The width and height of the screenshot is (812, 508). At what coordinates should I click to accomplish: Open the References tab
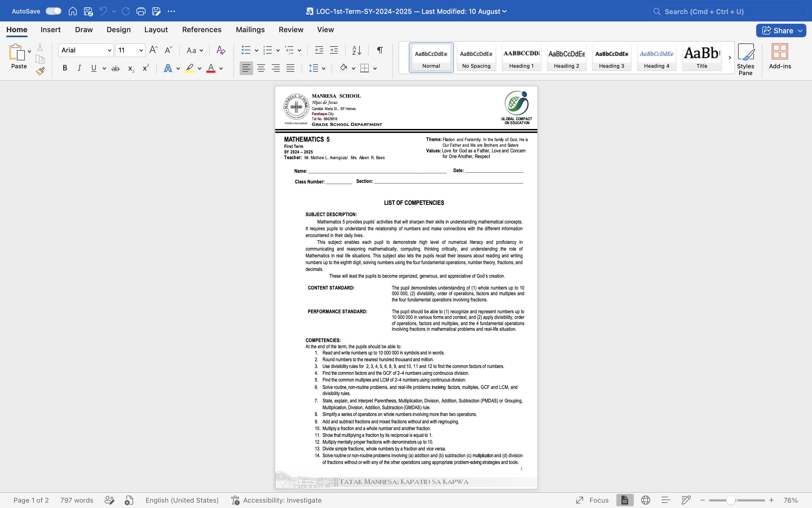click(x=202, y=30)
